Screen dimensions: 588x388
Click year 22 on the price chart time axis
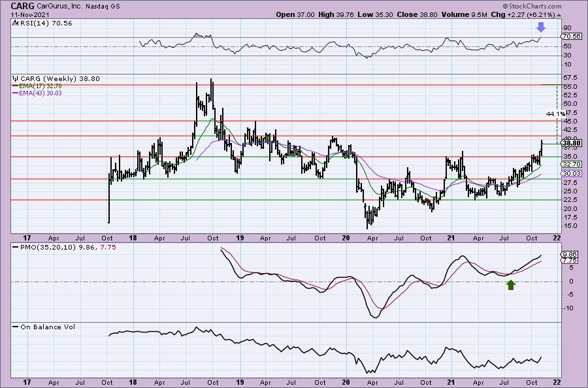pos(557,238)
